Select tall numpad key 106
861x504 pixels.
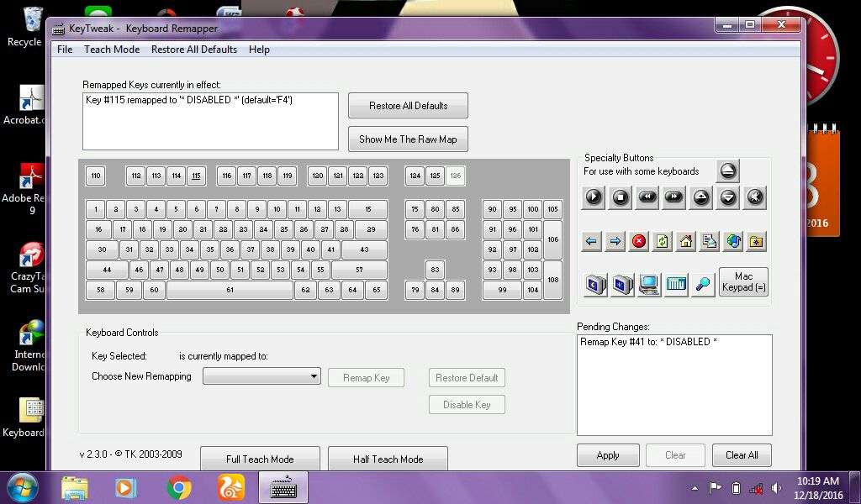[552, 239]
